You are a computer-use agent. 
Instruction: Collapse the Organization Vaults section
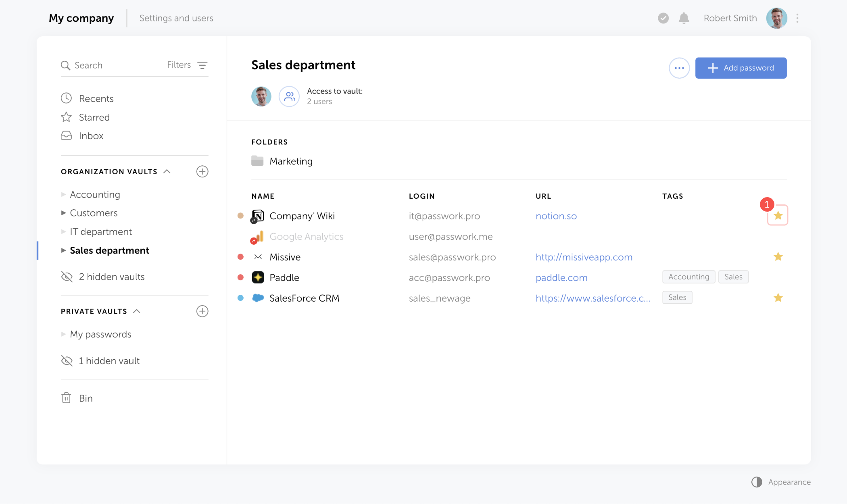click(x=167, y=171)
